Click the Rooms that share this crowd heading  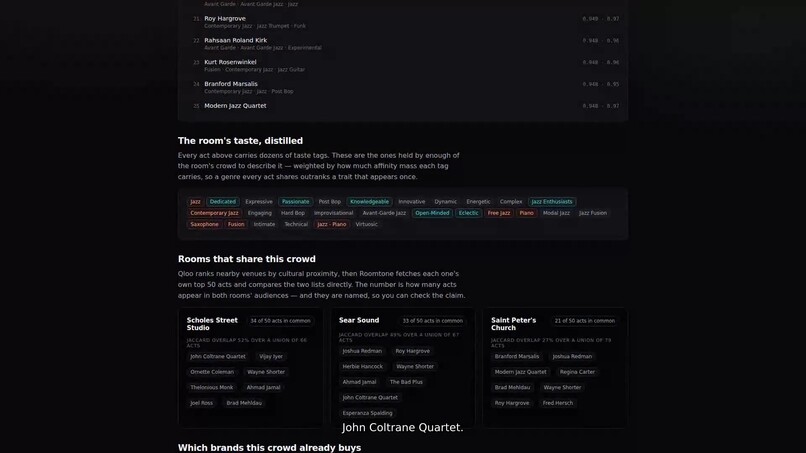click(x=247, y=259)
